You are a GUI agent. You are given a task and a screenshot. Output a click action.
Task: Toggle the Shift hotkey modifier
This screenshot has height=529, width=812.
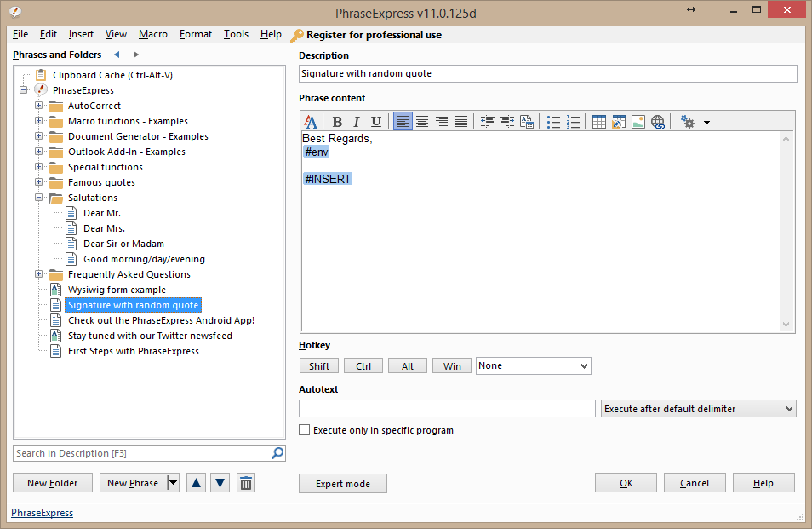pos(319,366)
